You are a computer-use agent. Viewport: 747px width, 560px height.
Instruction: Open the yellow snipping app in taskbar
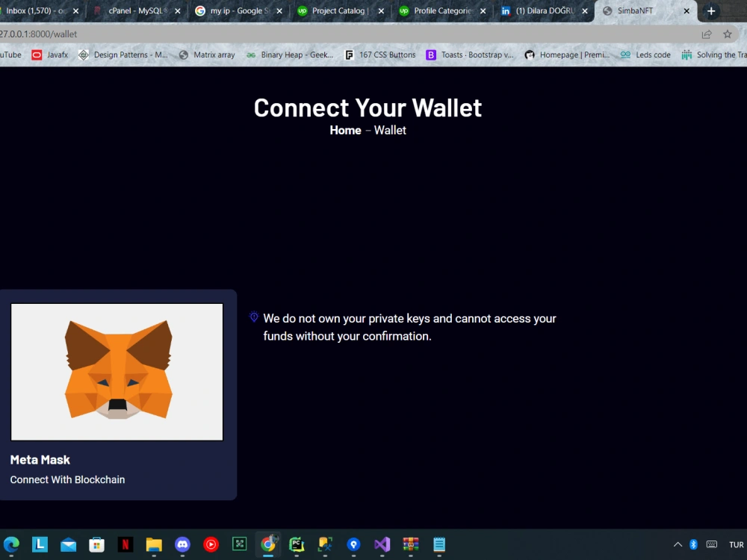tap(325, 544)
